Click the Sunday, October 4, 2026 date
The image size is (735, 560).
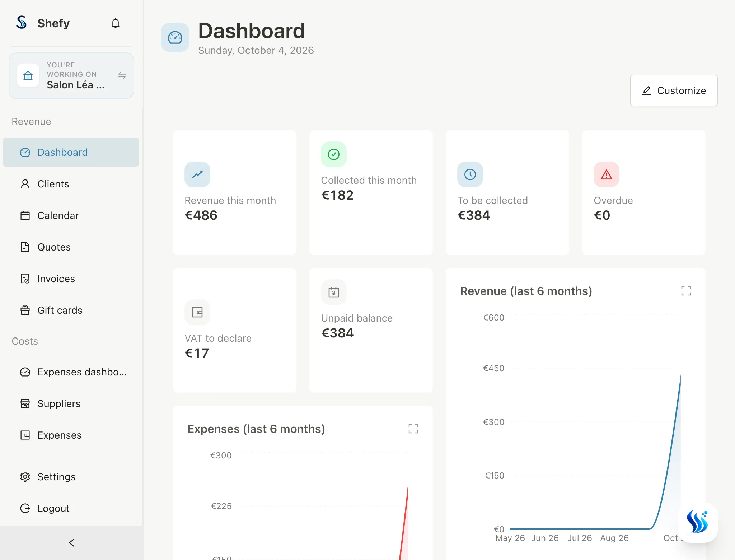pyautogui.click(x=256, y=50)
